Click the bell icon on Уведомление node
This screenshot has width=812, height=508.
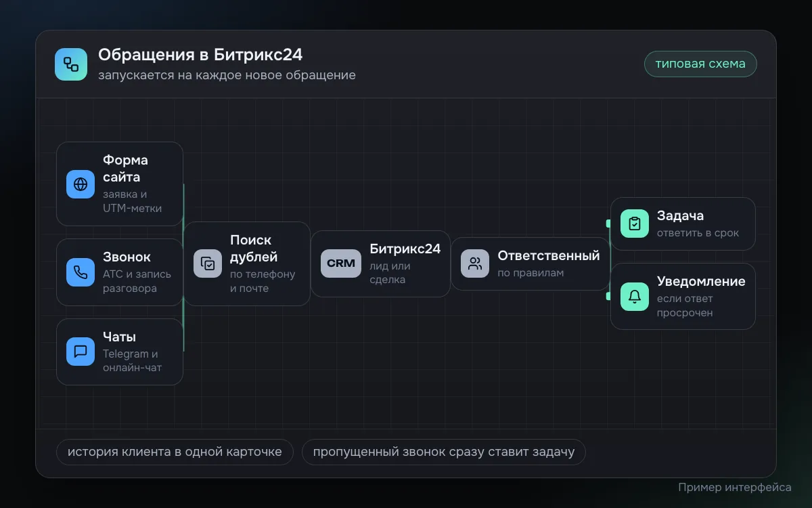[635, 297]
